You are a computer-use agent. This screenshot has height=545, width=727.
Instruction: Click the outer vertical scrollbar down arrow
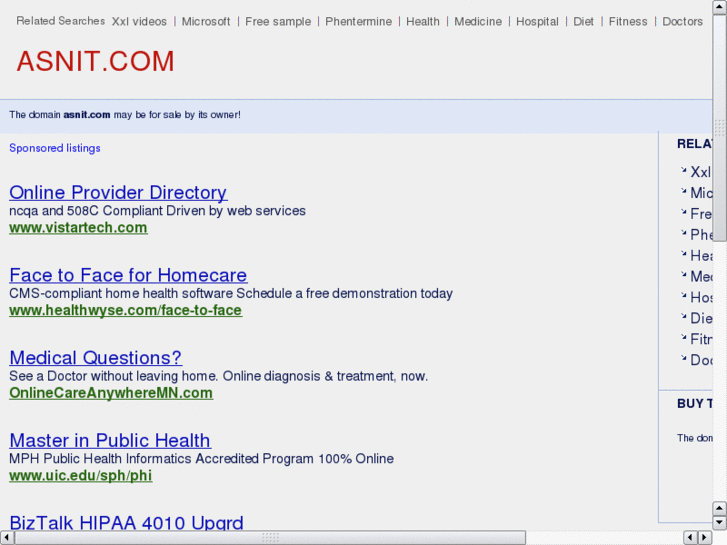point(720,522)
